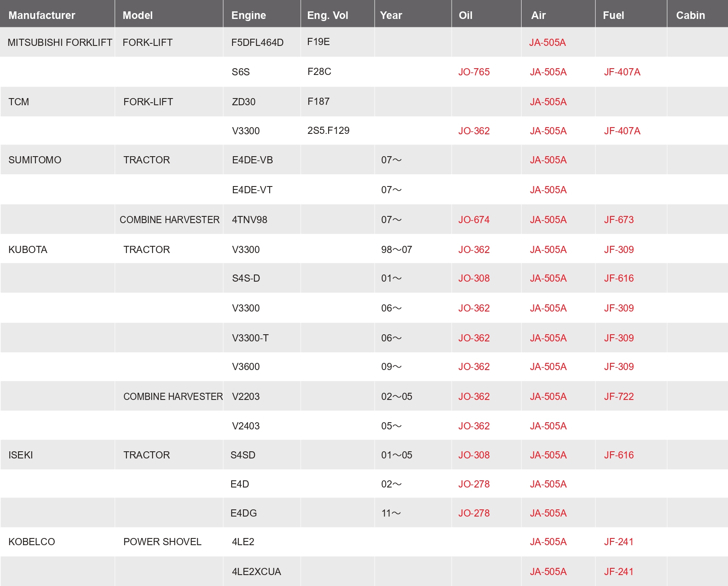728x586 pixels.
Task: Select the POWER SHOVEL model cell
Action: point(162,542)
